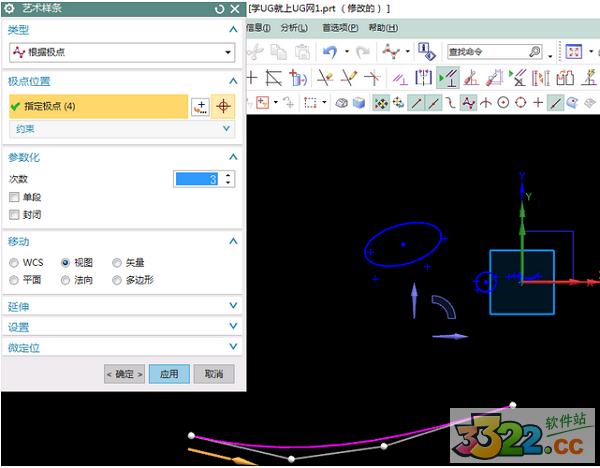Toggle Existing Point snap
The width and height of the screenshot is (600, 468).
[538, 103]
